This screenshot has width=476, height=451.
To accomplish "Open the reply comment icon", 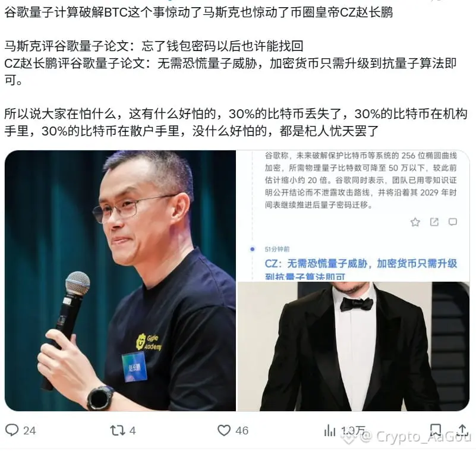I will coord(12,430).
